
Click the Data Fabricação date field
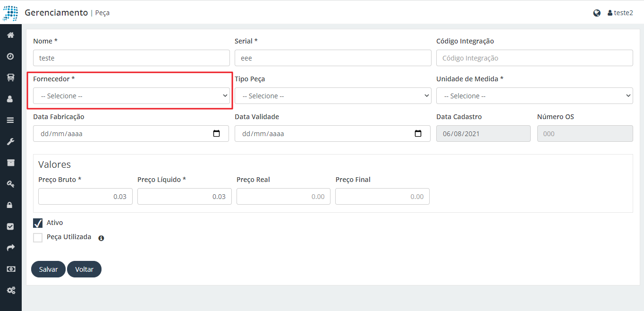(x=131, y=134)
